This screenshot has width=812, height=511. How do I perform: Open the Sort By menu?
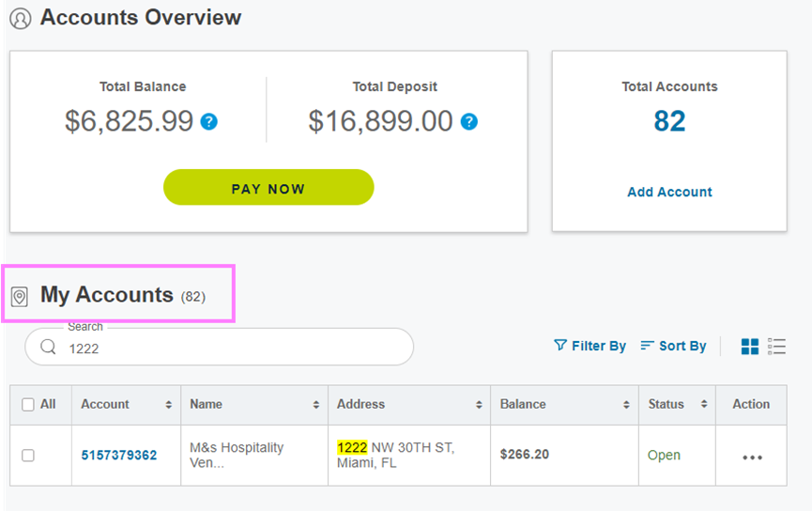coord(673,346)
